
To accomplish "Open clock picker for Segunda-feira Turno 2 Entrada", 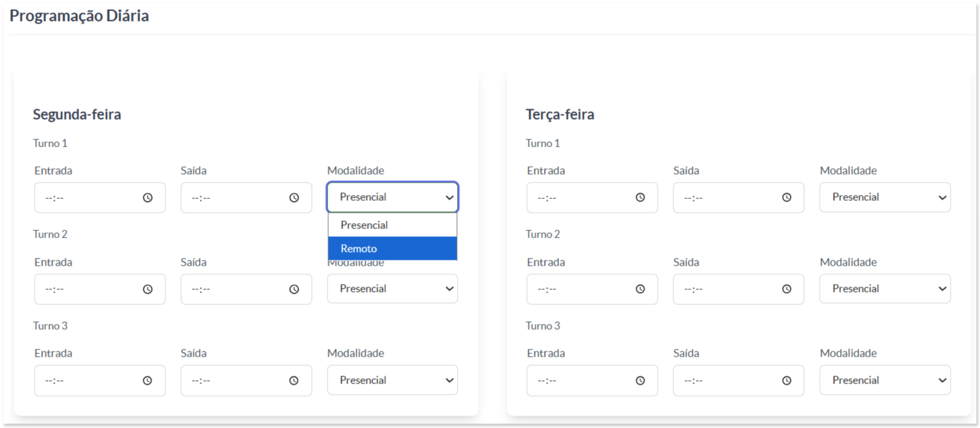I will click(148, 289).
